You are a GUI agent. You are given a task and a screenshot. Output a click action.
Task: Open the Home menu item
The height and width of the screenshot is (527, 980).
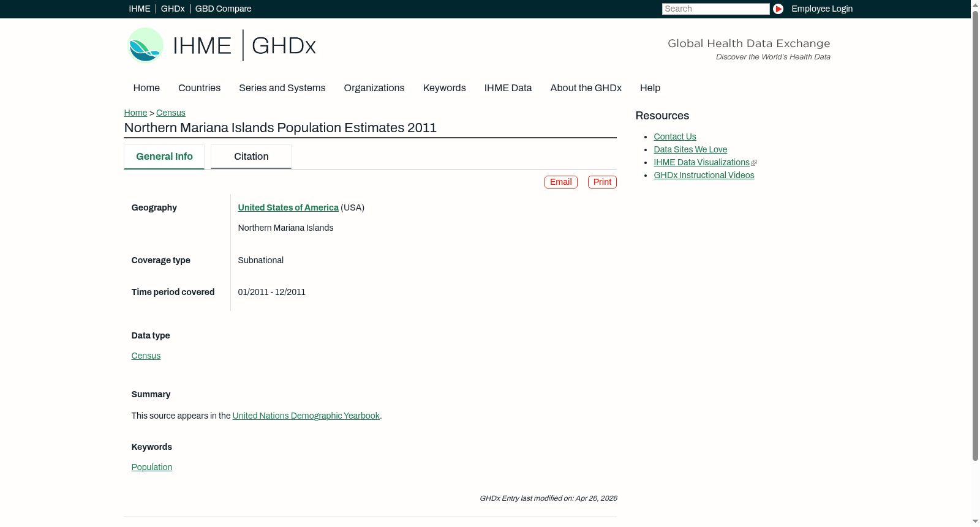point(146,88)
